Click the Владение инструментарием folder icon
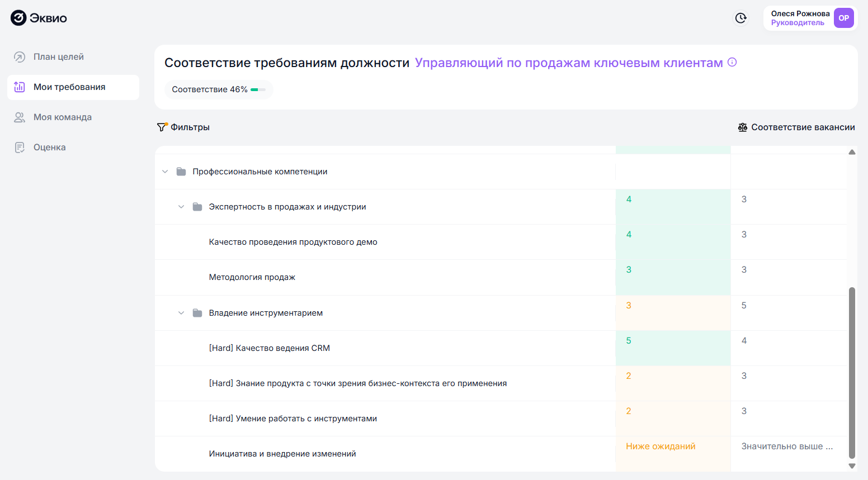The image size is (868, 480). coord(197,313)
